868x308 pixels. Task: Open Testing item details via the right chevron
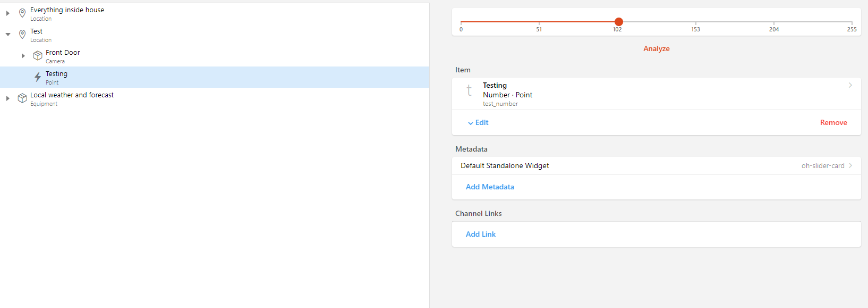[850, 85]
